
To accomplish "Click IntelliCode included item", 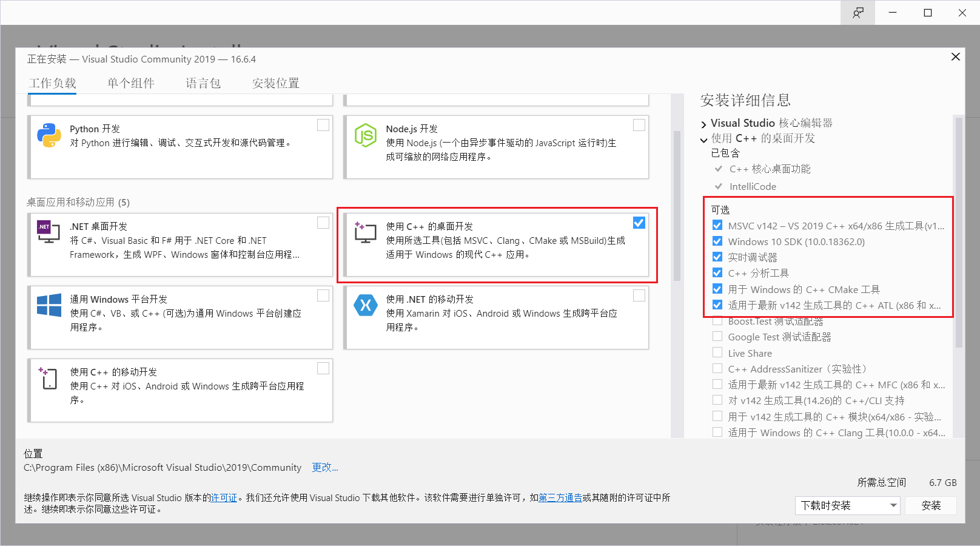I will (x=753, y=186).
